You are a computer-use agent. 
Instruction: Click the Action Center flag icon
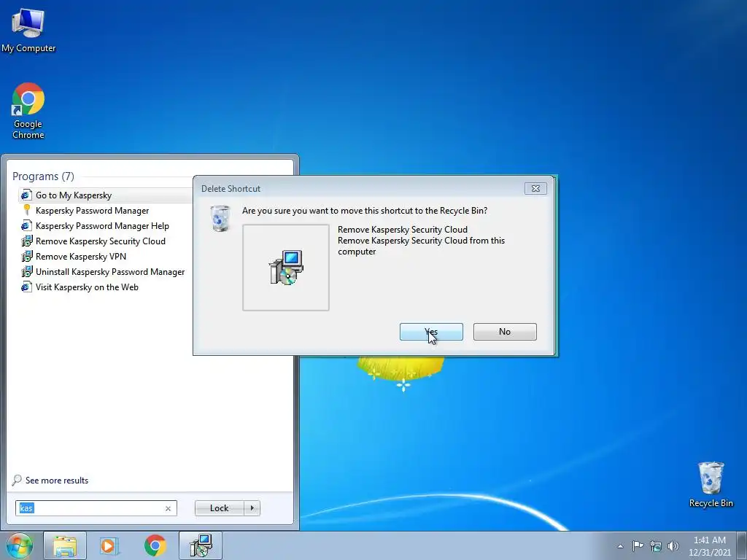638,545
